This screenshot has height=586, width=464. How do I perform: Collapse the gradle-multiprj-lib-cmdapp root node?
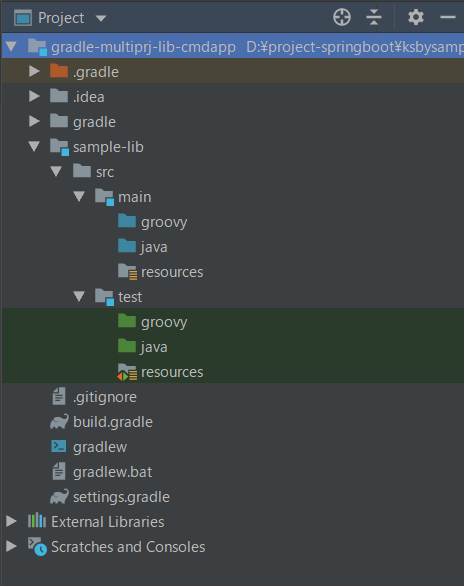[11, 47]
